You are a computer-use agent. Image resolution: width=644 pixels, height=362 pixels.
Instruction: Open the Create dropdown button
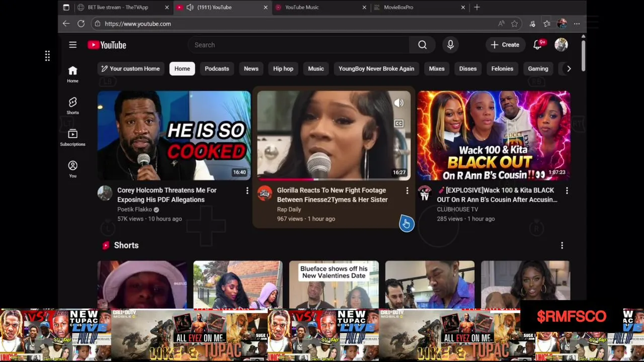[505, 45]
